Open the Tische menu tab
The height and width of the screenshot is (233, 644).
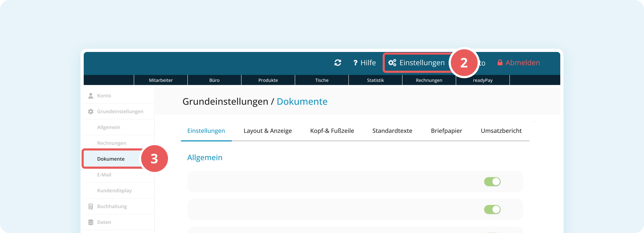coord(322,80)
